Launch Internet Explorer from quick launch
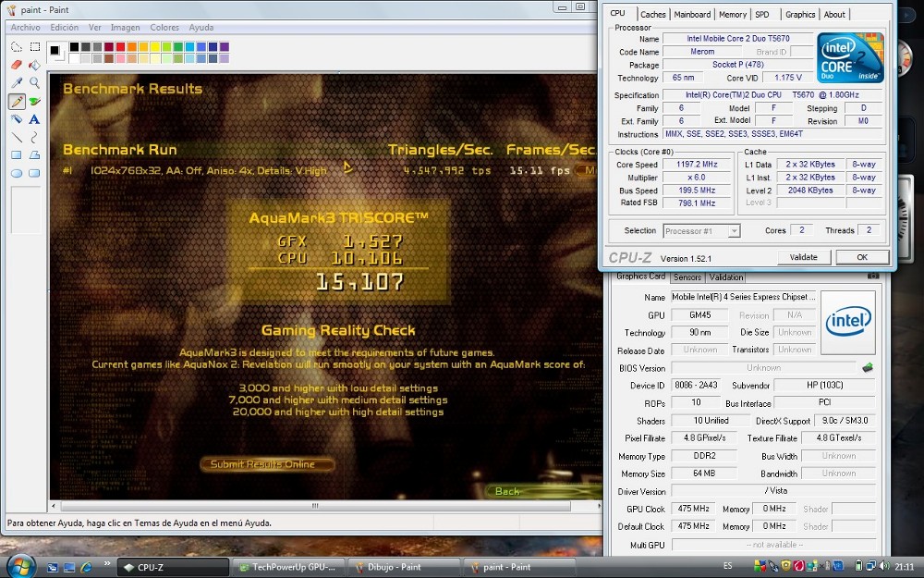Viewport: 924px width, 578px height. point(86,568)
